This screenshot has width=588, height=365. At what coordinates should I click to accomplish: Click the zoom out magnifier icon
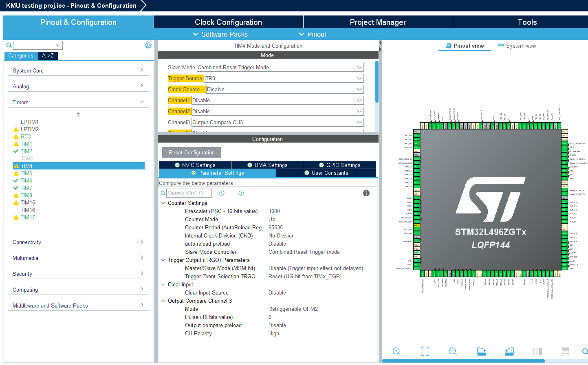(453, 352)
